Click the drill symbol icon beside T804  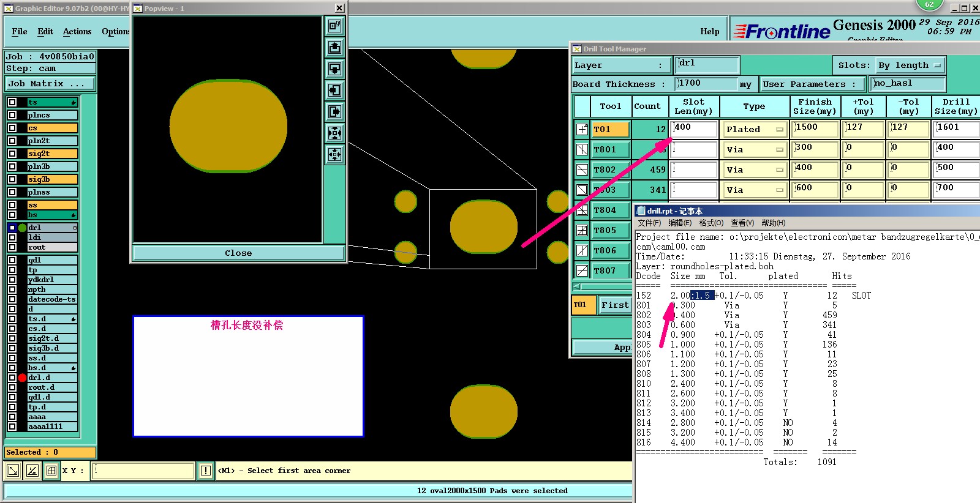[582, 210]
